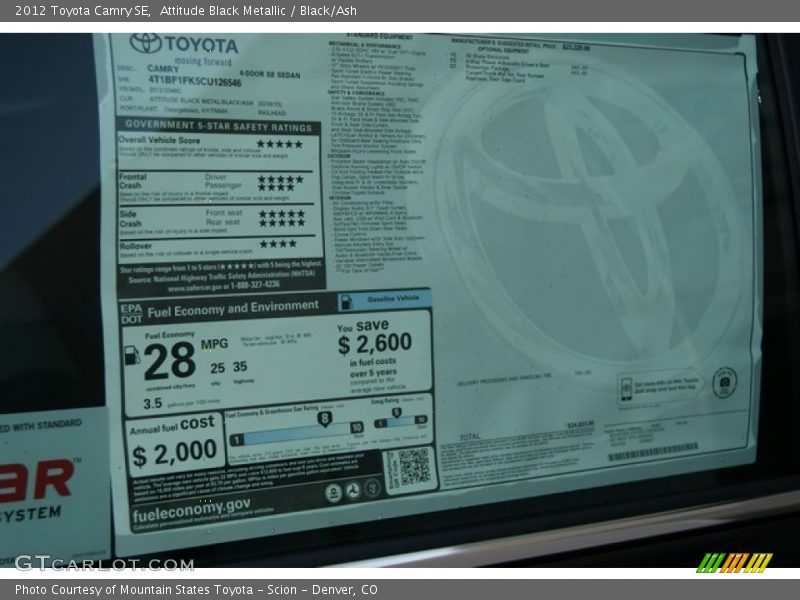The image size is (800, 600).
Task: Click the www.safercar.gov phone line text
Action: coord(223,286)
